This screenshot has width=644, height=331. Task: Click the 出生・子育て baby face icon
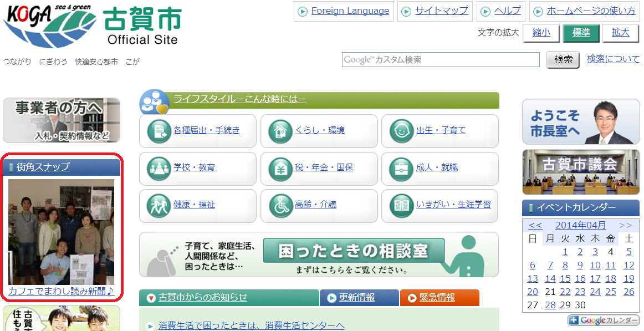402,131
